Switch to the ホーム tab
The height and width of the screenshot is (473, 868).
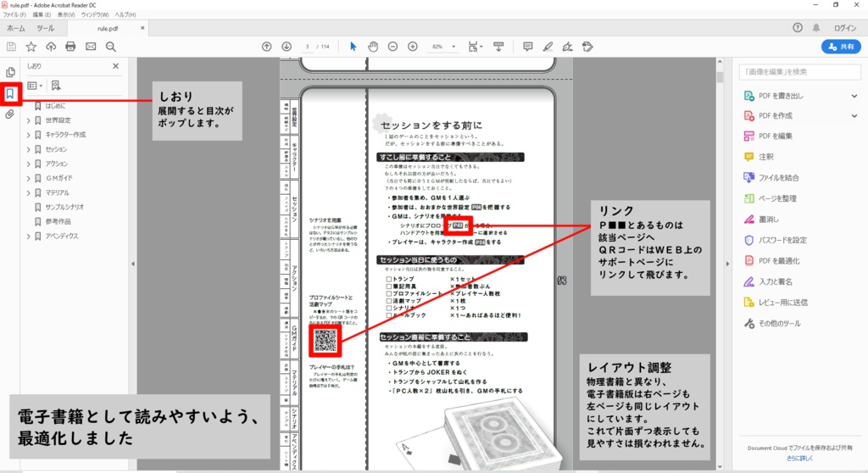tap(16, 28)
